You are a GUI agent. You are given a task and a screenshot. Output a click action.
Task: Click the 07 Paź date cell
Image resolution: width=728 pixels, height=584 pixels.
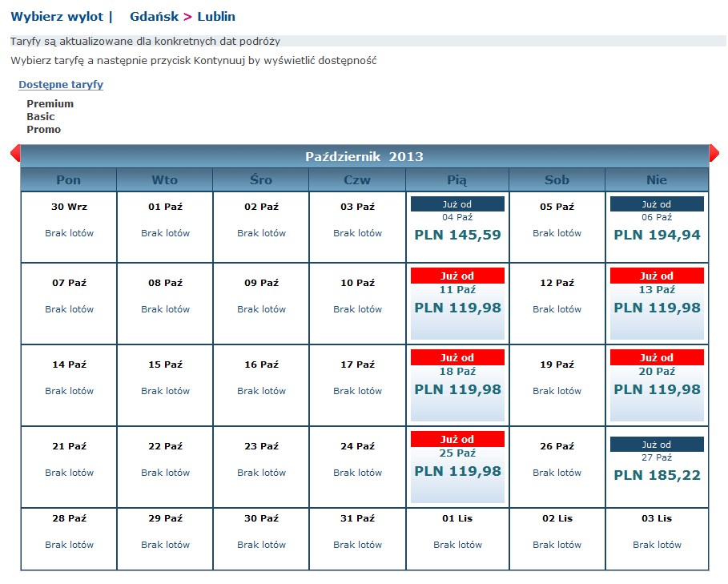[x=69, y=304]
